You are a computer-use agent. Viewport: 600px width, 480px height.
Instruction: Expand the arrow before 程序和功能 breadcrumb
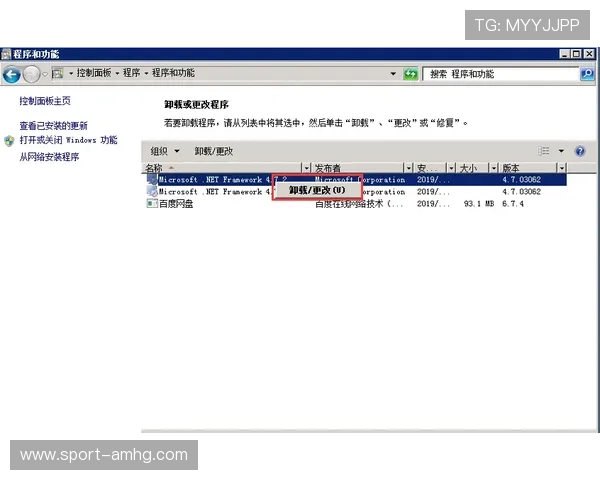[x=146, y=73]
